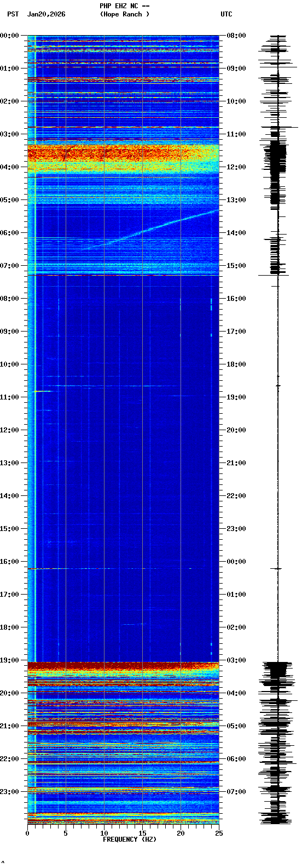Click the 10 Hz frequency tick label

104,833
